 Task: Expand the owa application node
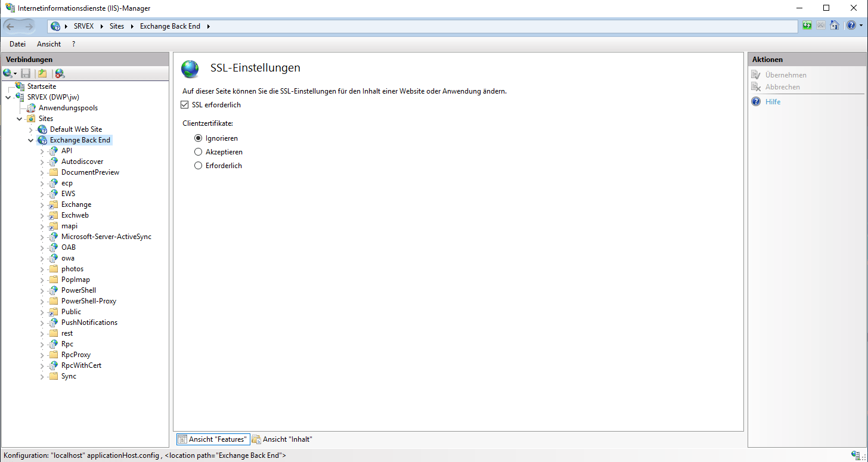coord(42,258)
